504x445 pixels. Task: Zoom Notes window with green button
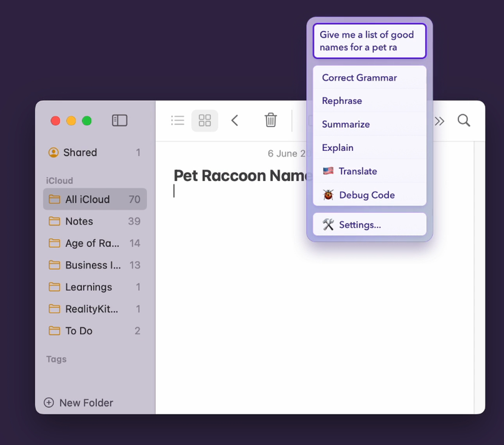point(87,121)
